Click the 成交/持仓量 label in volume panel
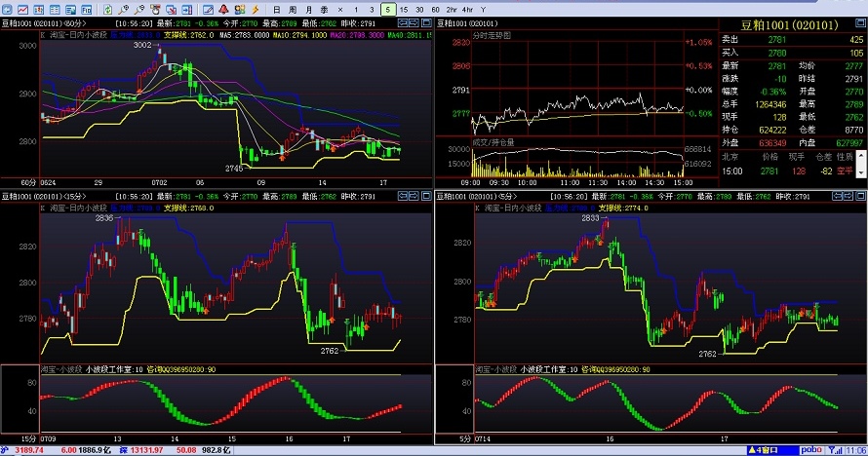The height and width of the screenshot is (456, 868). pyautogui.click(x=493, y=142)
